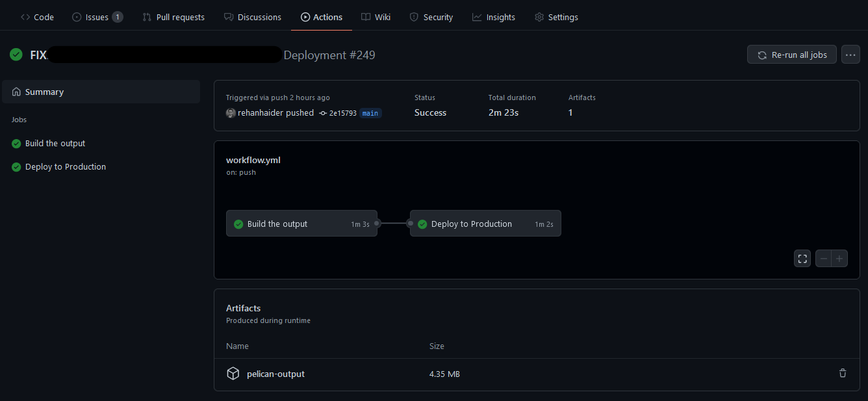
Task: Toggle the workflow graph zoom out control
Action: pos(823,258)
